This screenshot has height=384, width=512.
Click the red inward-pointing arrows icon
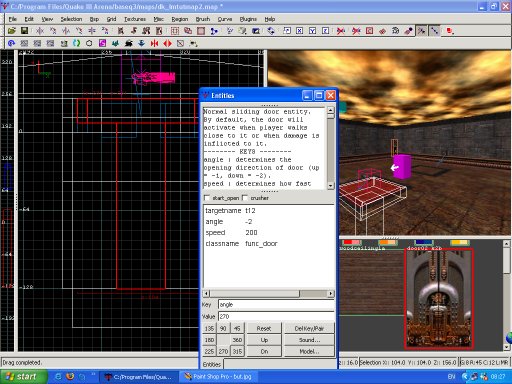[x=154, y=43]
